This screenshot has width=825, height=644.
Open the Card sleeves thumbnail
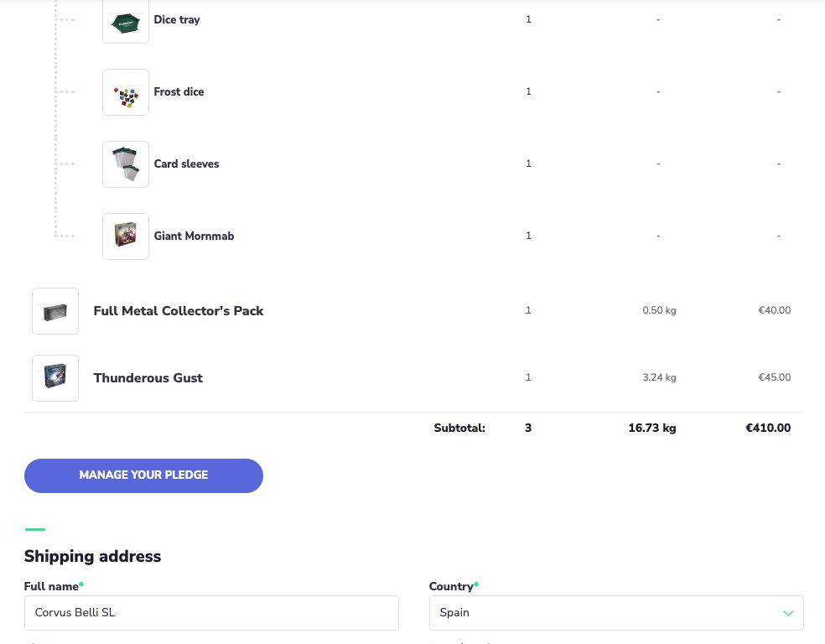[126, 164]
